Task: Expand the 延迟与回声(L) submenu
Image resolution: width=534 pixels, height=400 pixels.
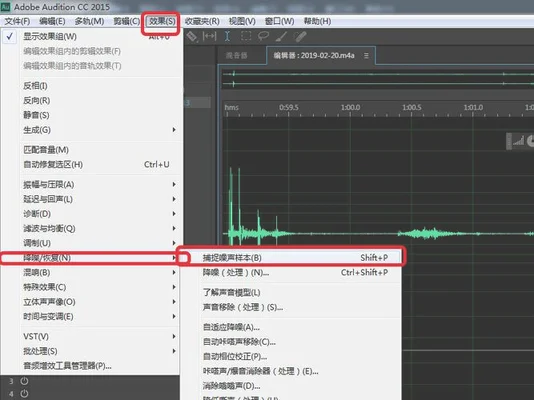Action: (x=91, y=199)
